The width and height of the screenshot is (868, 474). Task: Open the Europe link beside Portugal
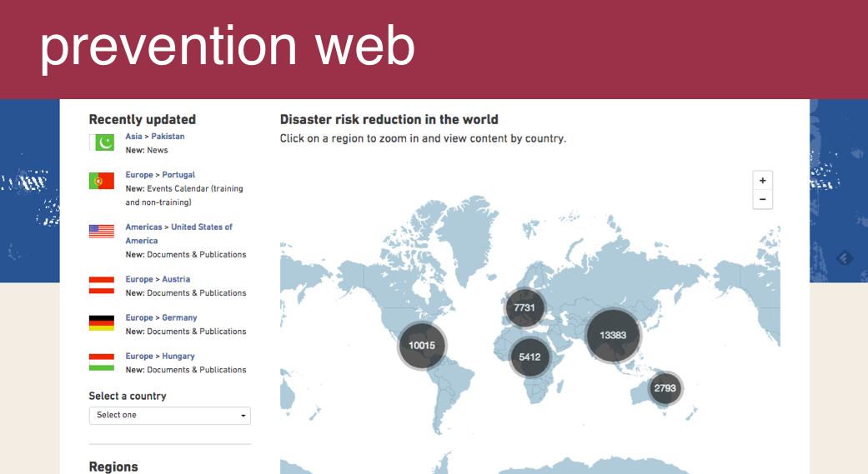click(x=139, y=175)
